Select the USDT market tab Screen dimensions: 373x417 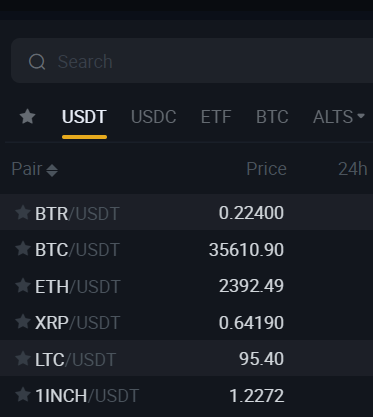coord(84,117)
